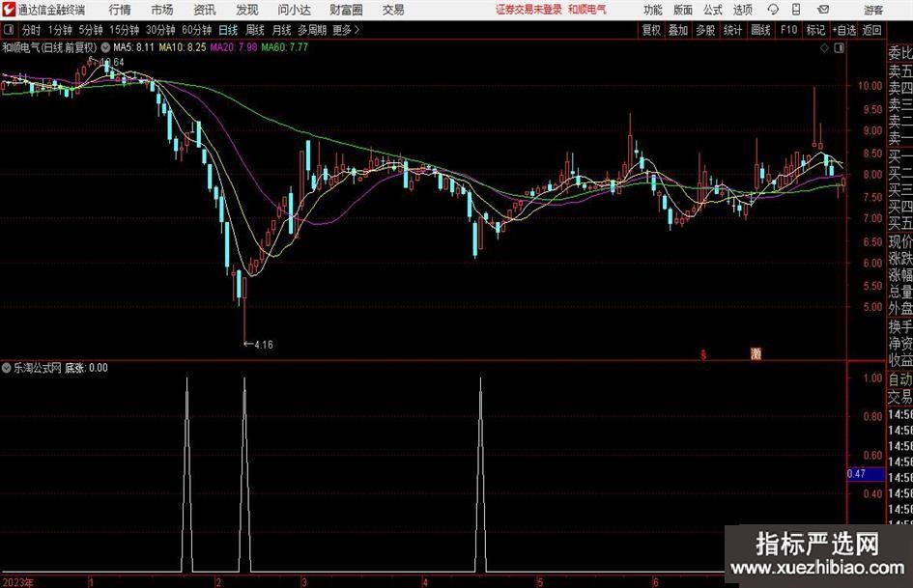Click the 4.16 low price label
Viewport: 913px width, 588px height.
(264, 345)
